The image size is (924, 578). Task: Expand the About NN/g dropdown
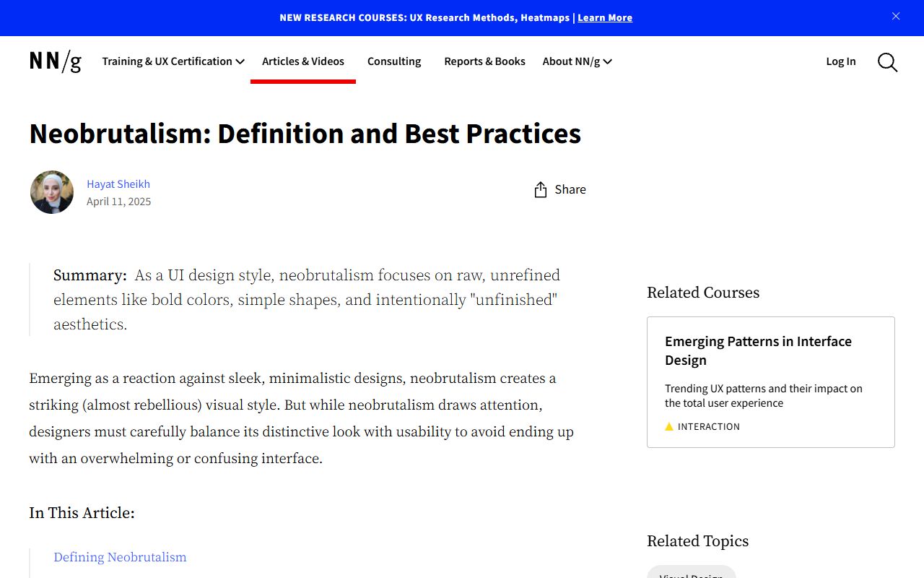pos(577,61)
